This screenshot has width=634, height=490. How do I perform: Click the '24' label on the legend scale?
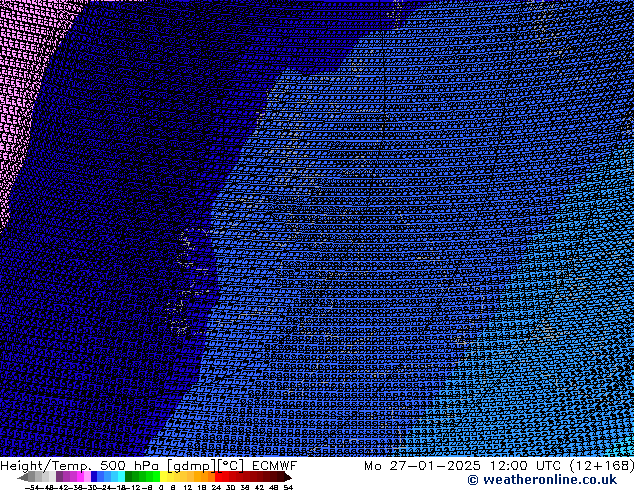coord(216,488)
